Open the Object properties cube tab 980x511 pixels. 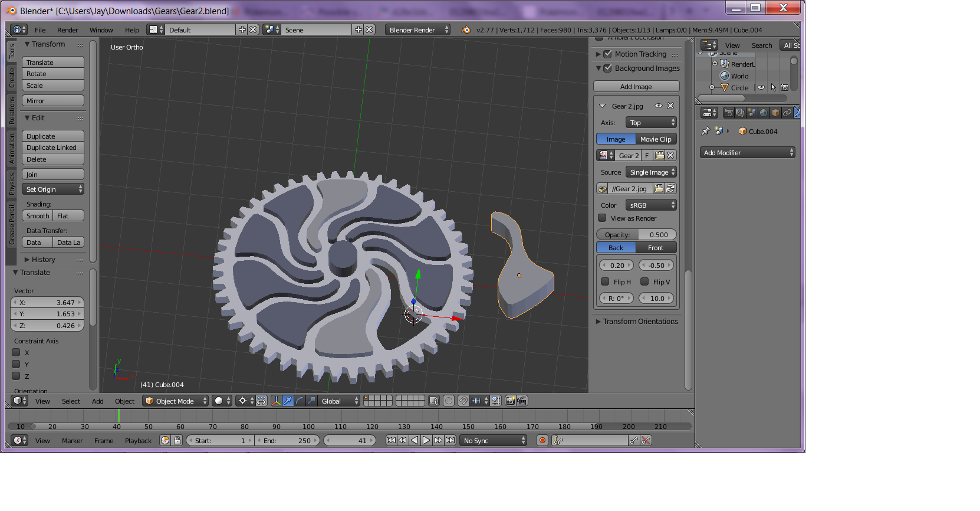(x=775, y=113)
